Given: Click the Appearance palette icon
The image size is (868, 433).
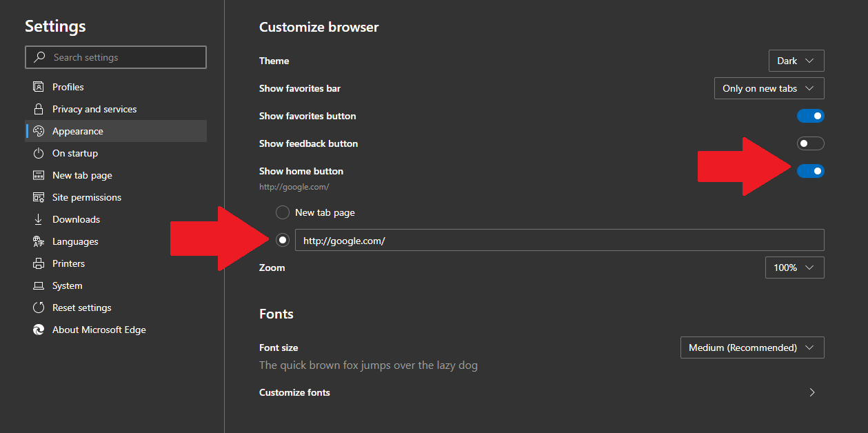Looking at the screenshot, I should point(39,131).
